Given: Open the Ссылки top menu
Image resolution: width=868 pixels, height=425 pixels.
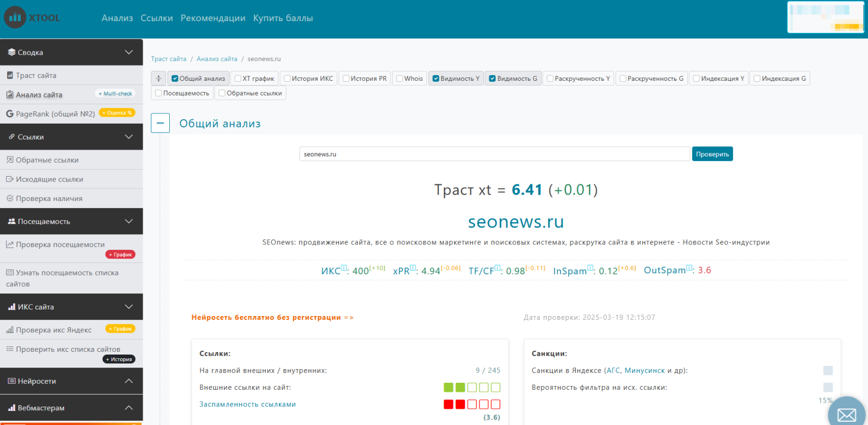Looking at the screenshot, I should (x=157, y=18).
